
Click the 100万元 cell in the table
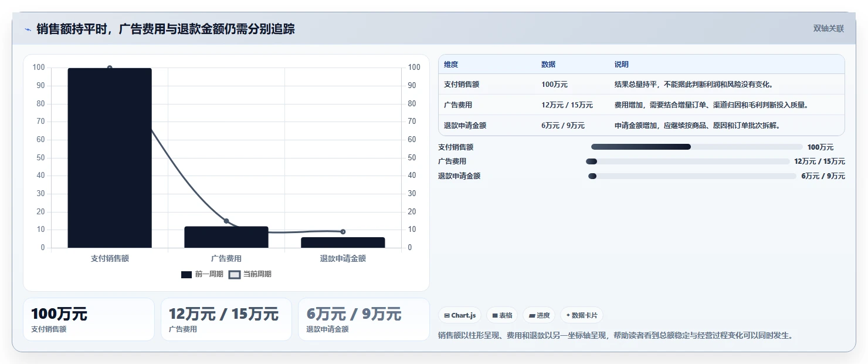pyautogui.click(x=554, y=85)
